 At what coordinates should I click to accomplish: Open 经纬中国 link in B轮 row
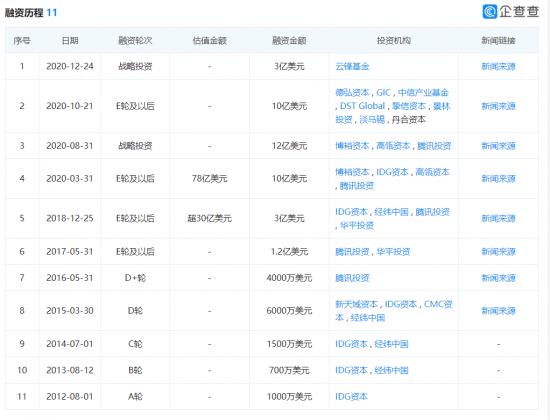[391, 370]
